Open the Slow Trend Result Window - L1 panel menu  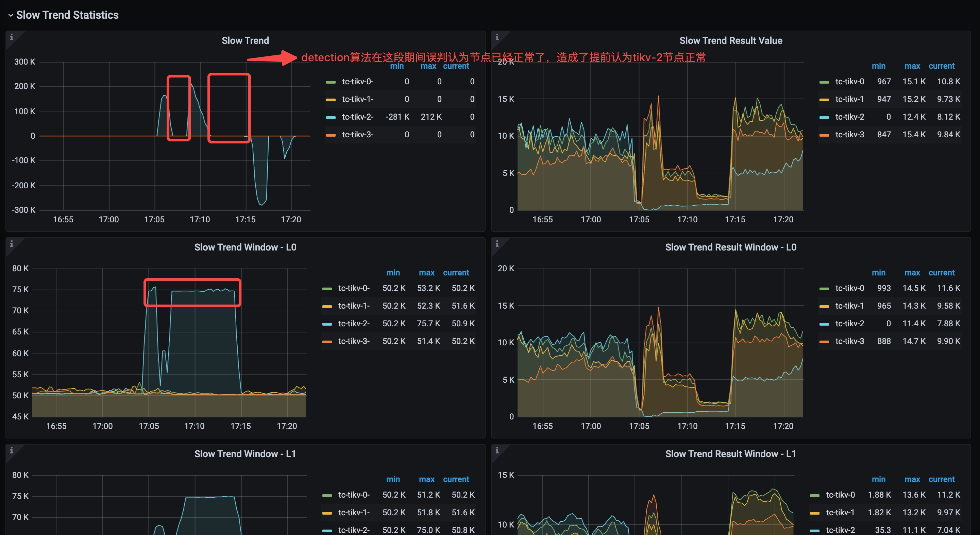coord(730,453)
